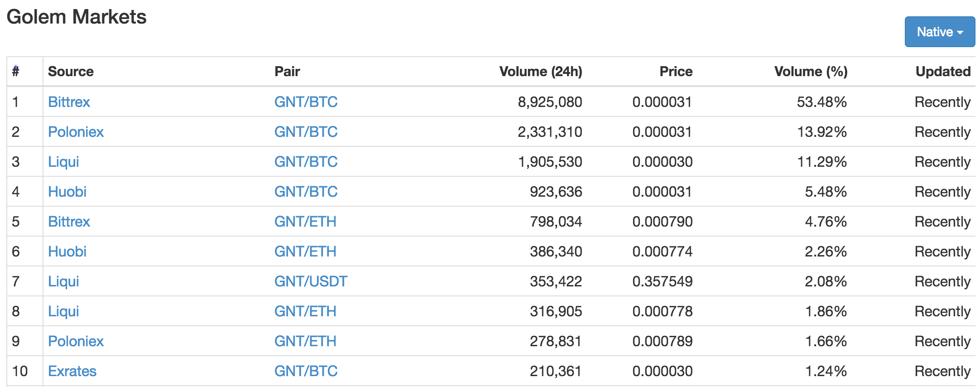
Task: Open Poloniex link in row 9
Action: [76, 341]
